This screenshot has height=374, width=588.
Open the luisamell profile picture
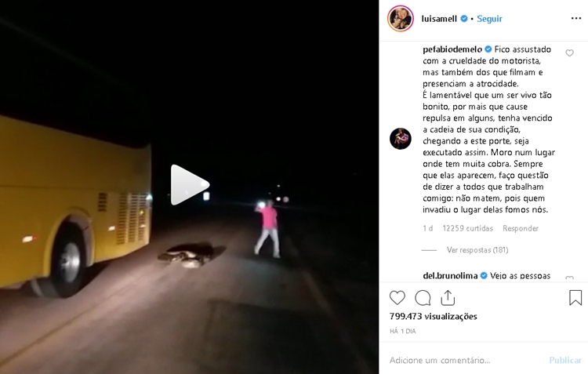[x=401, y=18]
